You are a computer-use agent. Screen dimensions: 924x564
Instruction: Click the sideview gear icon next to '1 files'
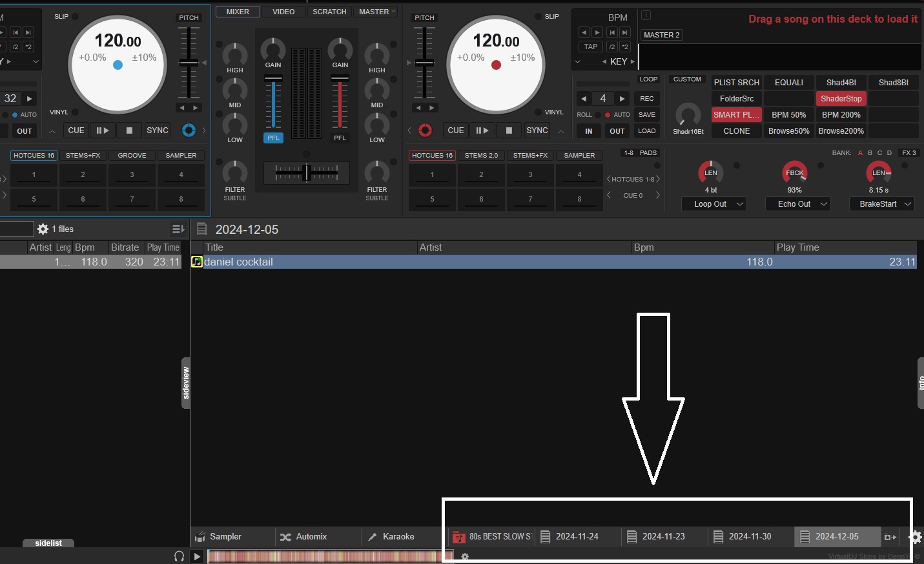click(x=43, y=229)
